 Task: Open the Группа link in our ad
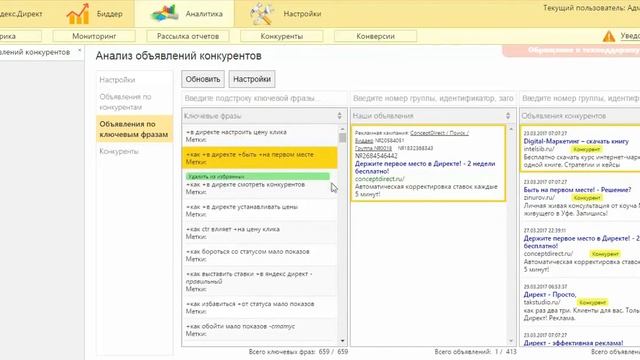coord(373,148)
